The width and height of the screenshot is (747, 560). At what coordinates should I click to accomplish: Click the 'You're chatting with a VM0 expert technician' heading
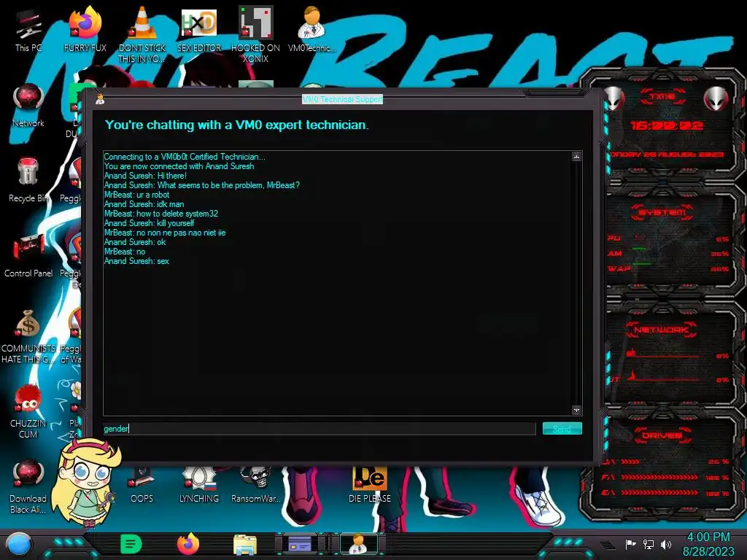click(237, 125)
